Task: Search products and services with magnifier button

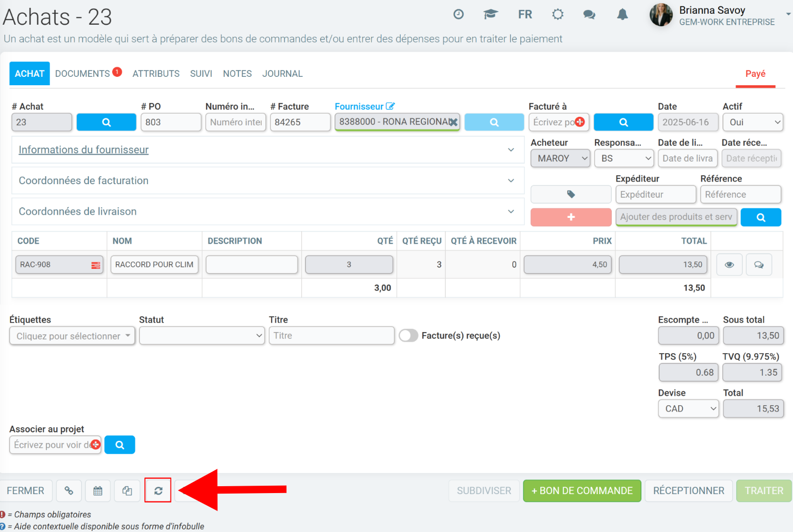Action: click(761, 217)
